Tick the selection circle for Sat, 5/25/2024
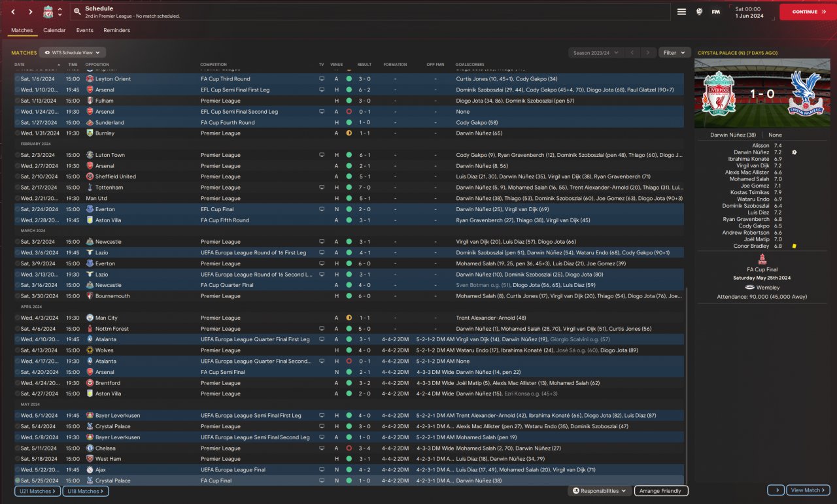 (x=17, y=480)
